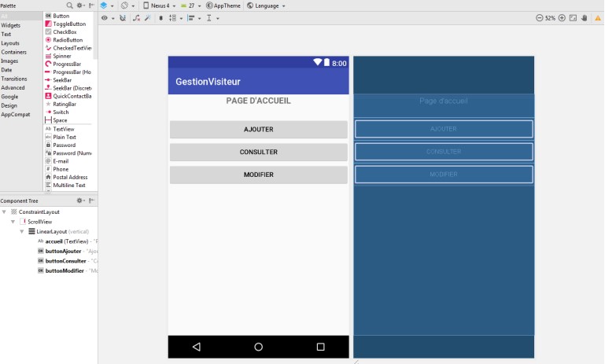Open the Language dropdown
Viewport: 605px width, 364px height.
(x=266, y=6)
